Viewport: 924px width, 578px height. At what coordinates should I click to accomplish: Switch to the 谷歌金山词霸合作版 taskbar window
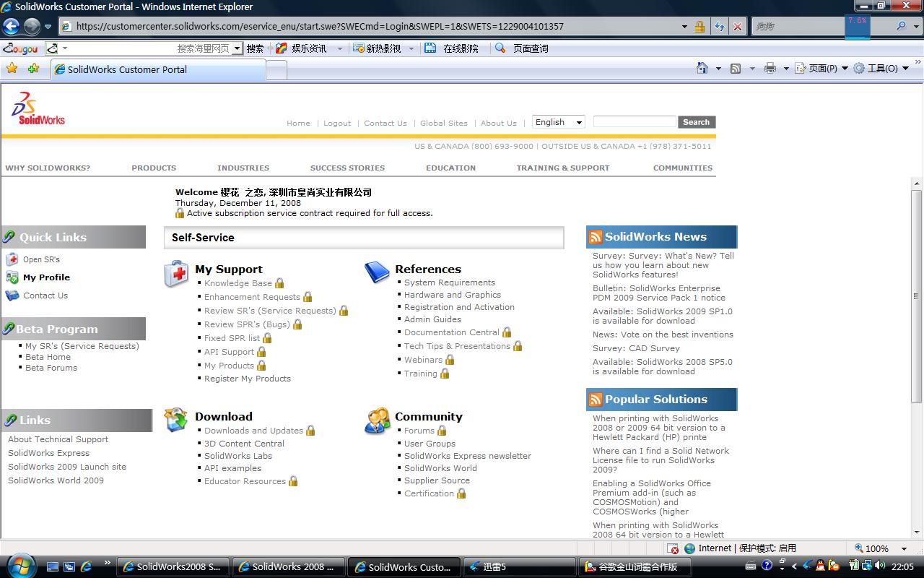tap(635, 567)
